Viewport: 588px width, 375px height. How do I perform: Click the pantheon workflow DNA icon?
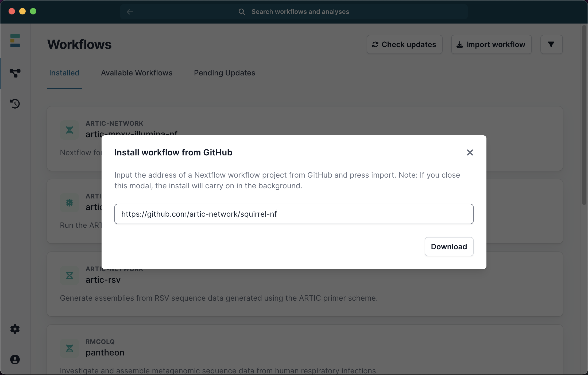point(69,348)
